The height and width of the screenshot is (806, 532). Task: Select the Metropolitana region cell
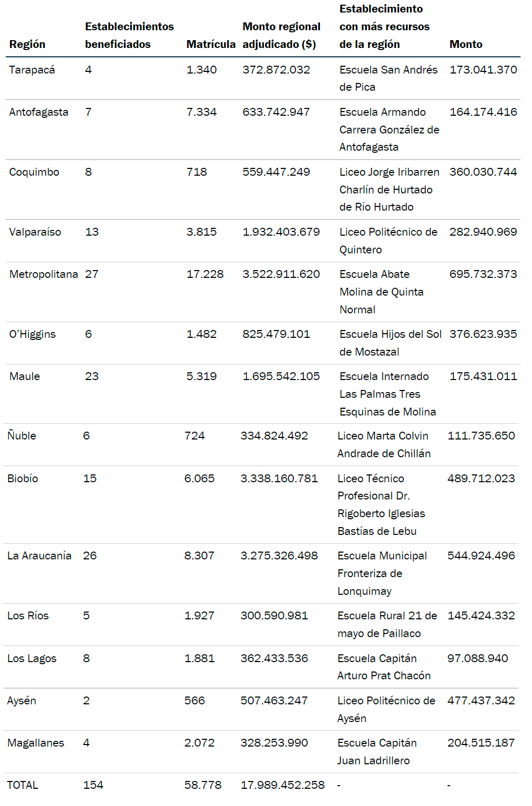[x=44, y=274]
